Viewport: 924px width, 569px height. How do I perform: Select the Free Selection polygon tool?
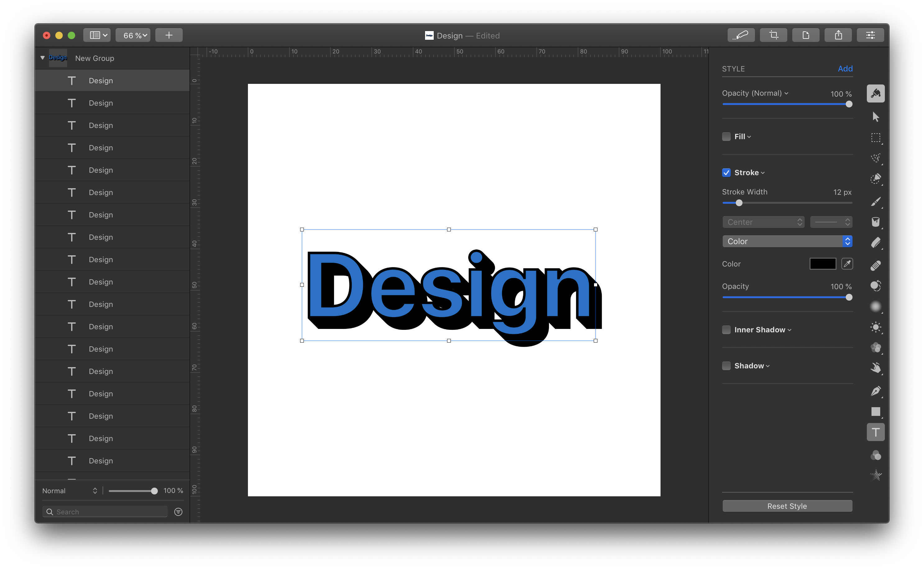tap(876, 179)
